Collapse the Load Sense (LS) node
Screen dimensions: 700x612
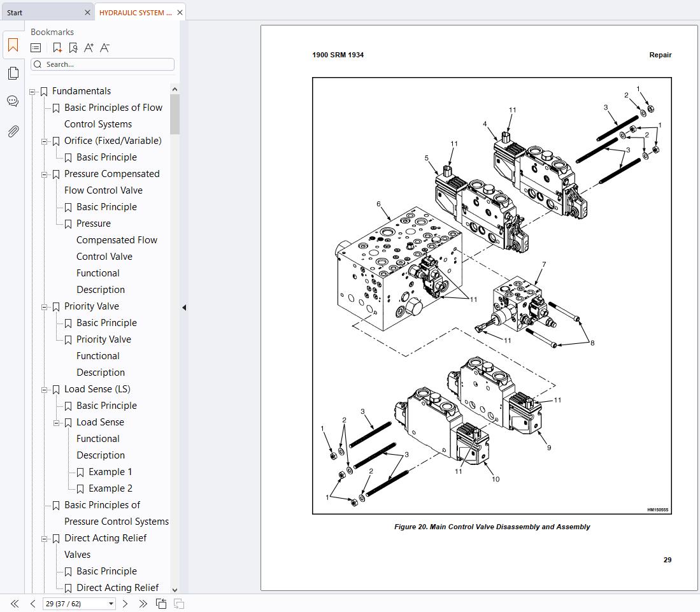tap(44, 390)
